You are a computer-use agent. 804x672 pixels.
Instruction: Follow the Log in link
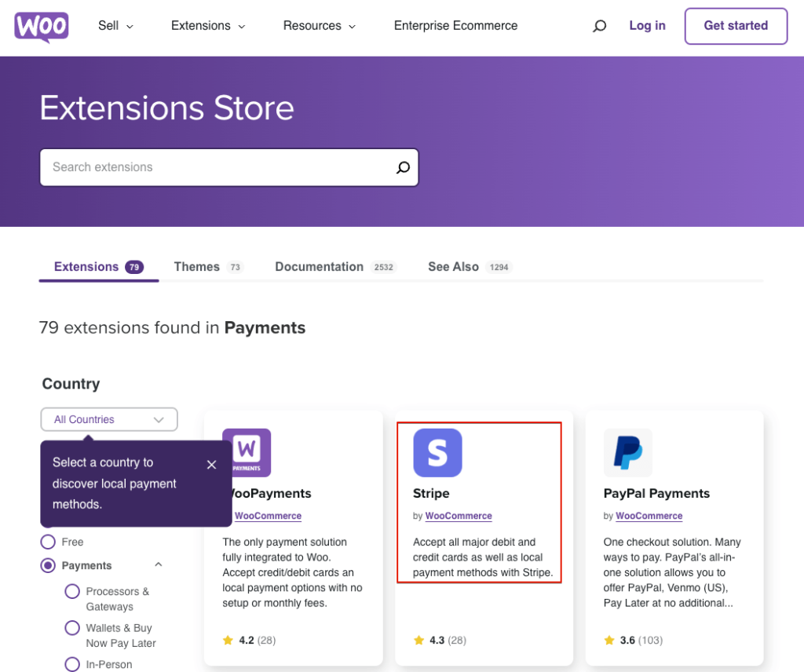(x=647, y=26)
